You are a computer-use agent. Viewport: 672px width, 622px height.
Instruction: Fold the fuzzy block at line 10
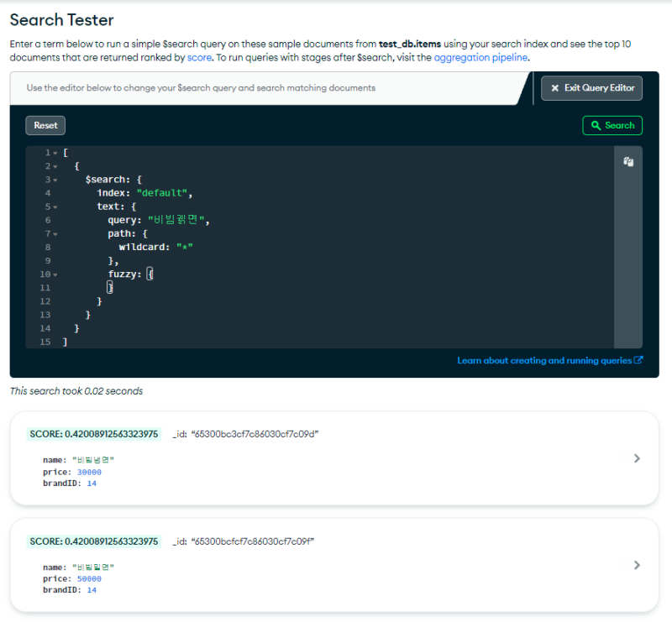pyautogui.click(x=55, y=274)
